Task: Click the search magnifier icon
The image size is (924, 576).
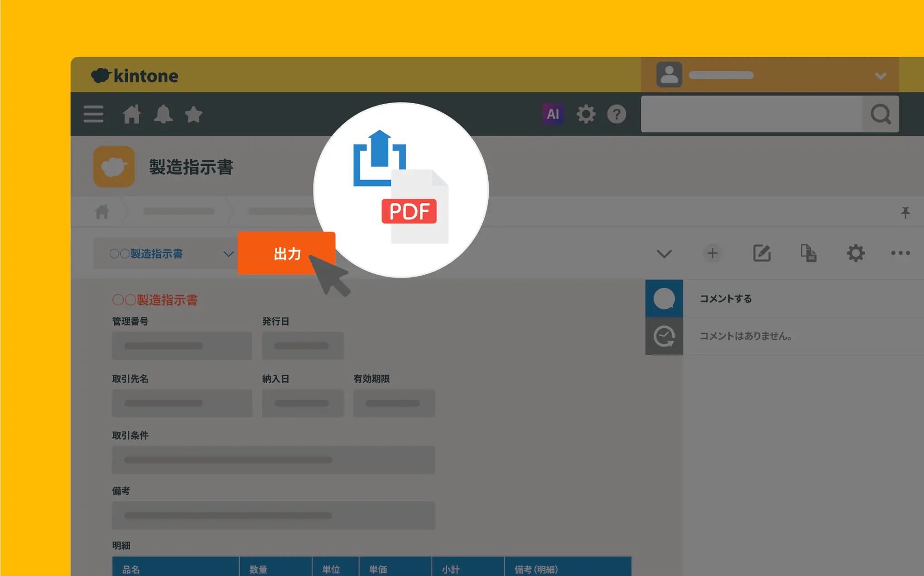Action: tap(881, 114)
